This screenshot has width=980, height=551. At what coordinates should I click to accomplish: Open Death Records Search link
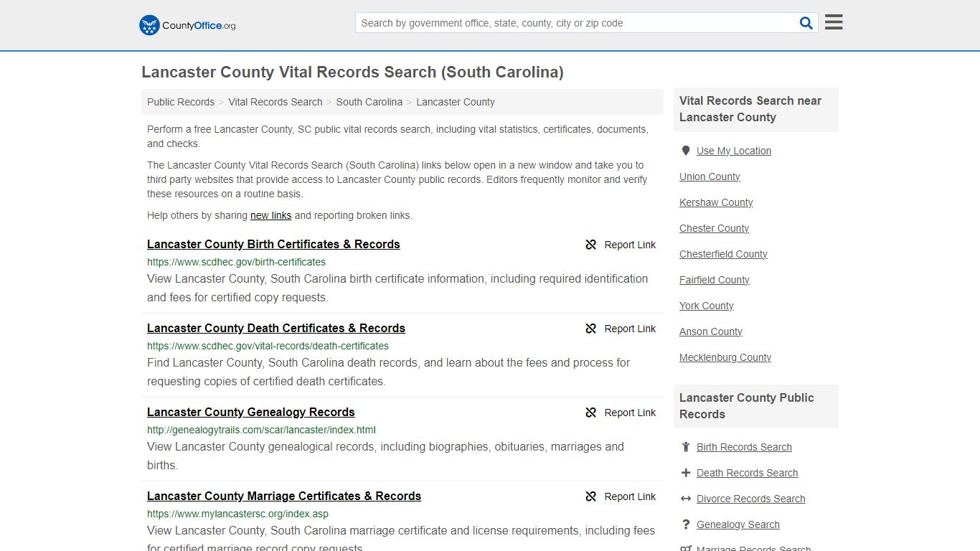[747, 473]
